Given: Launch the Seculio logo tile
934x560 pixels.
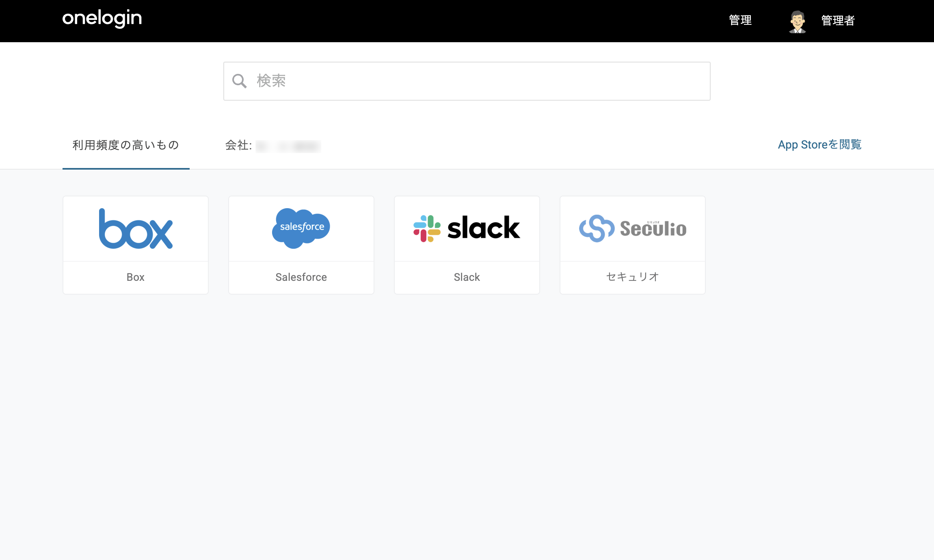Looking at the screenshot, I should click(x=633, y=229).
